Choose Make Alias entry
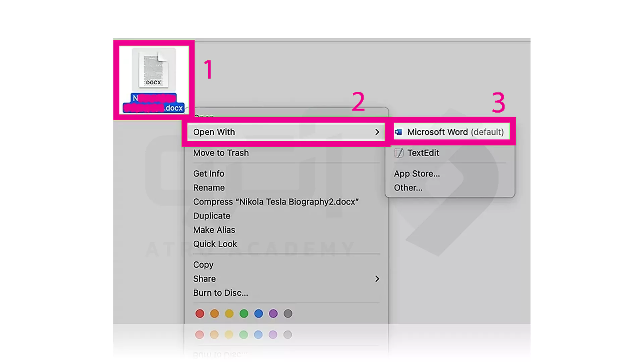The width and height of the screenshot is (644, 362). (214, 230)
